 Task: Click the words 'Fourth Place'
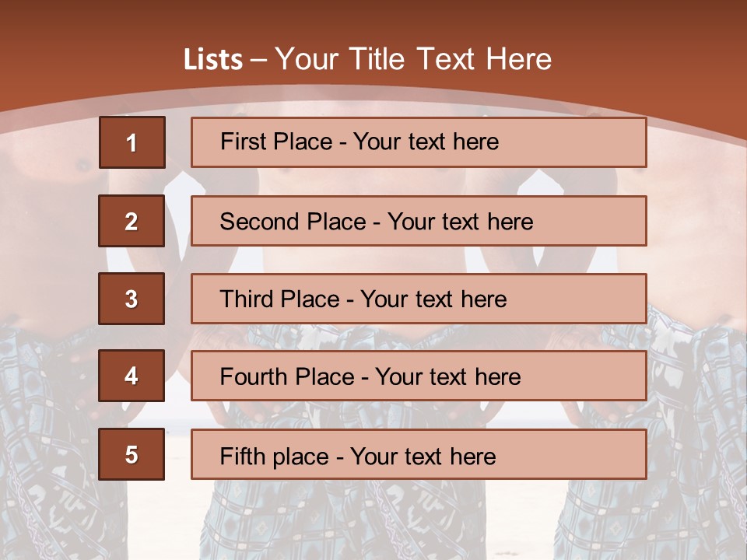click(286, 377)
